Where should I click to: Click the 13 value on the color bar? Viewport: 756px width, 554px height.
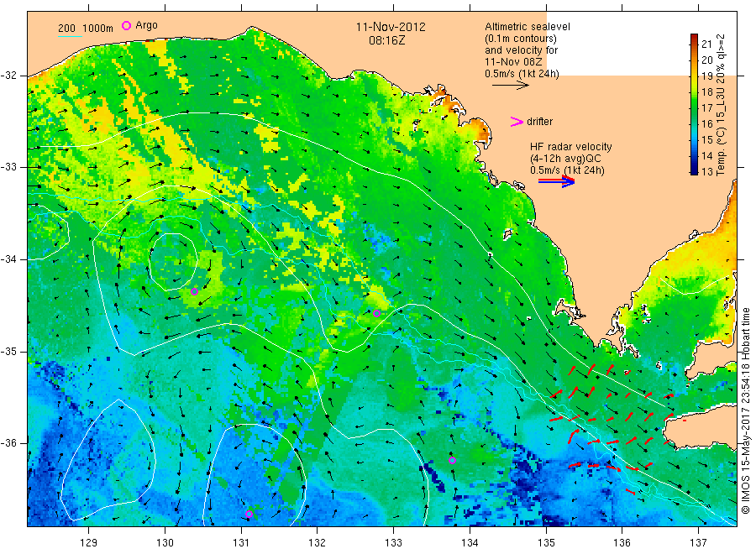point(706,171)
